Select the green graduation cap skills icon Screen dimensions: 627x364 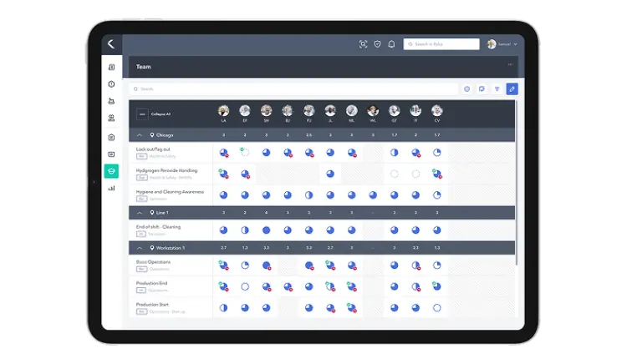pos(111,171)
